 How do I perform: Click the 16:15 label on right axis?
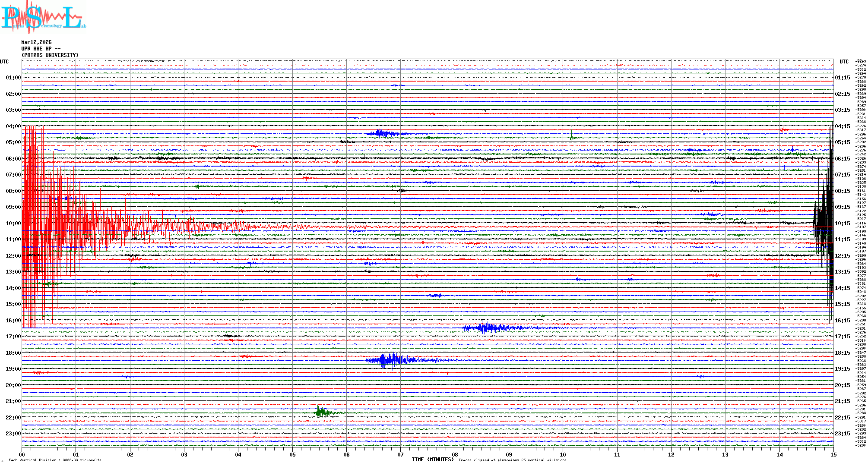842,321
